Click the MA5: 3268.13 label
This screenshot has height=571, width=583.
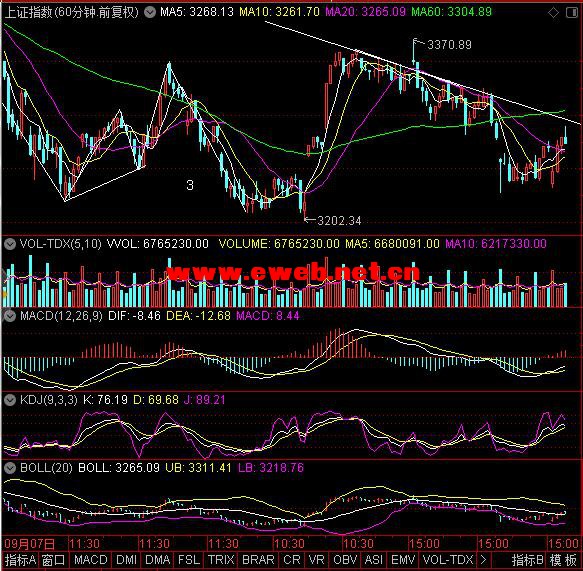(x=197, y=12)
